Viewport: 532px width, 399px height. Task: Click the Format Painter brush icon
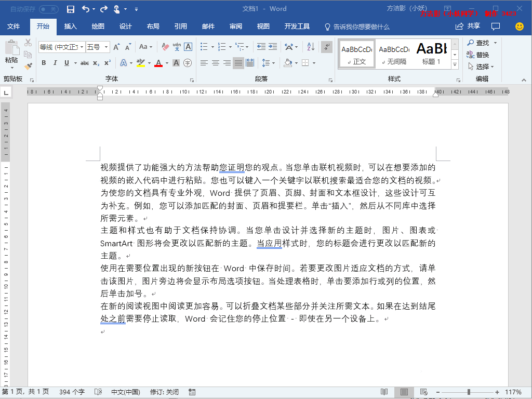tap(28, 66)
